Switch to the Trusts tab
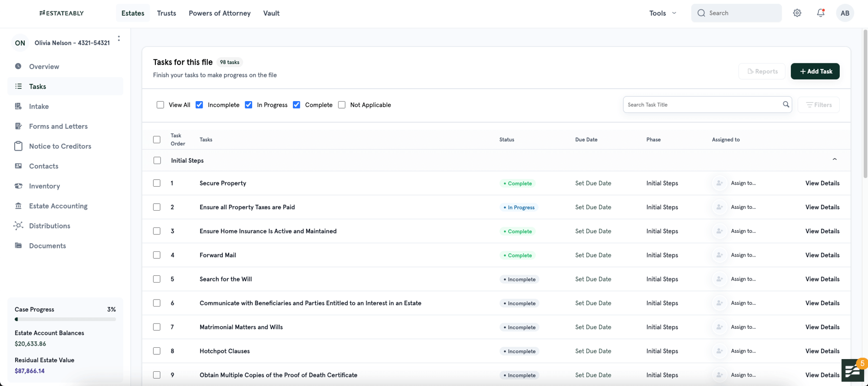Screen dimensions: 868x386 pos(166,13)
